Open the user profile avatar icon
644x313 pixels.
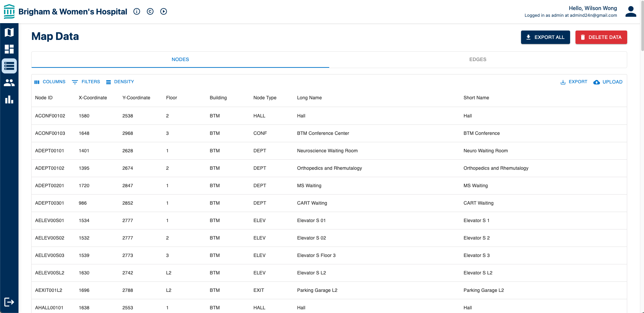point(631,11)
